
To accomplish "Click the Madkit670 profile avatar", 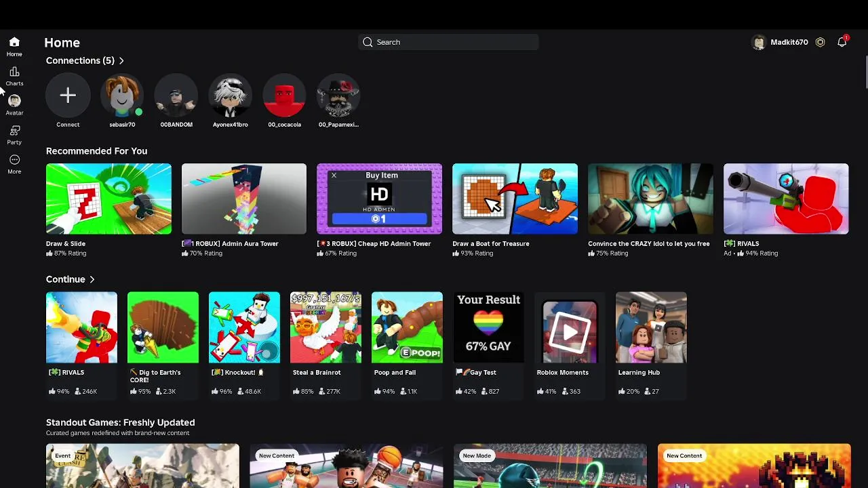I will click(x=759, y=42).
